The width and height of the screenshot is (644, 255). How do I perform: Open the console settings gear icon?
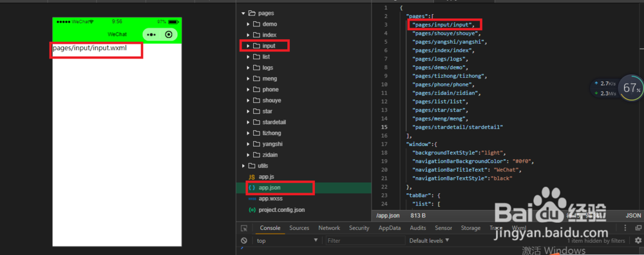[638, 240]
